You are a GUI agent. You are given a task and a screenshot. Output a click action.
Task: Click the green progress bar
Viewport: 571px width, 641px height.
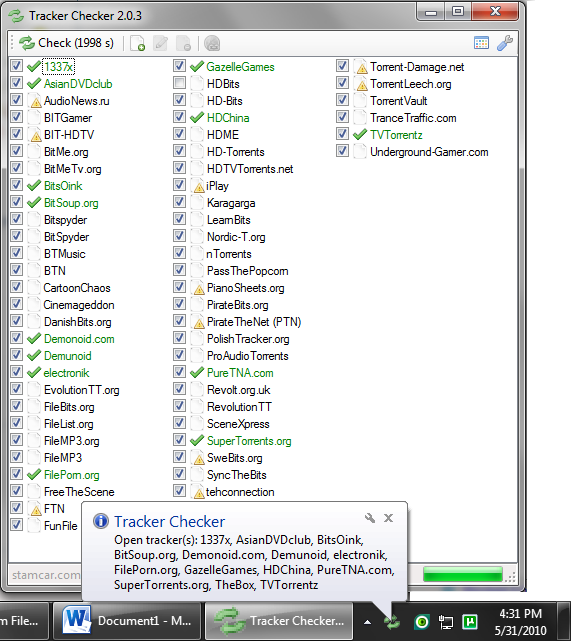(462, 574)
